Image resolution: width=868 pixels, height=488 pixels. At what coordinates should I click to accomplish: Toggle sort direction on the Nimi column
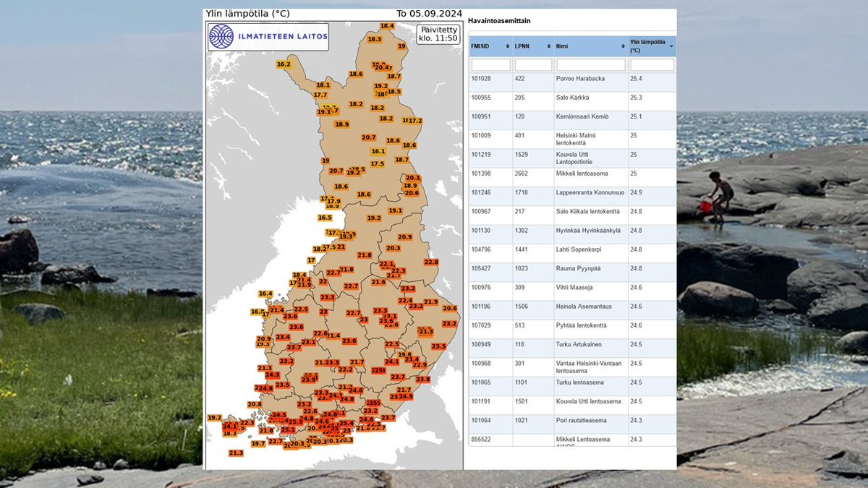[624, 46]
